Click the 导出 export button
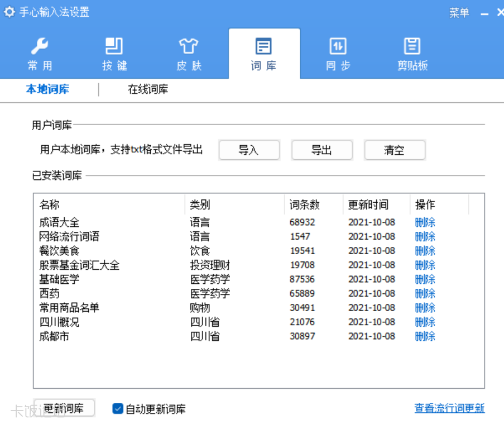The image size is (504, 424). pyautogui.click(x=321, y=150)
